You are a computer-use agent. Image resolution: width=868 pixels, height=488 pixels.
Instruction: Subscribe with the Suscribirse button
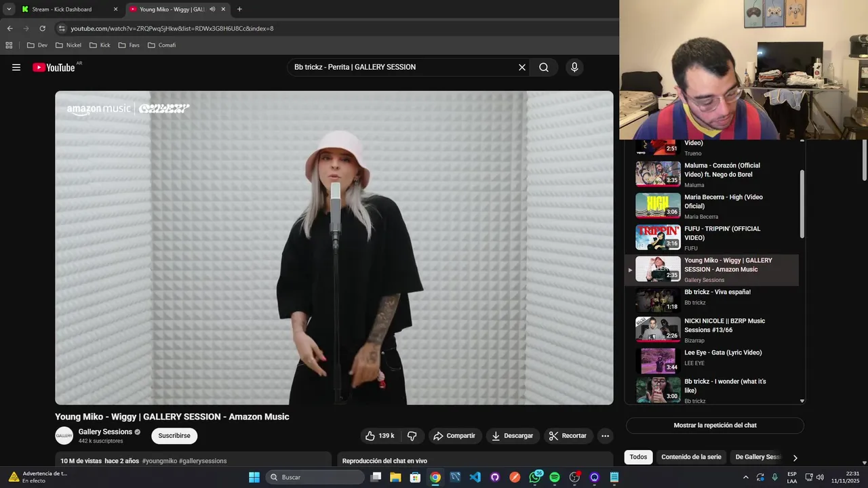(x=174, y=436)
